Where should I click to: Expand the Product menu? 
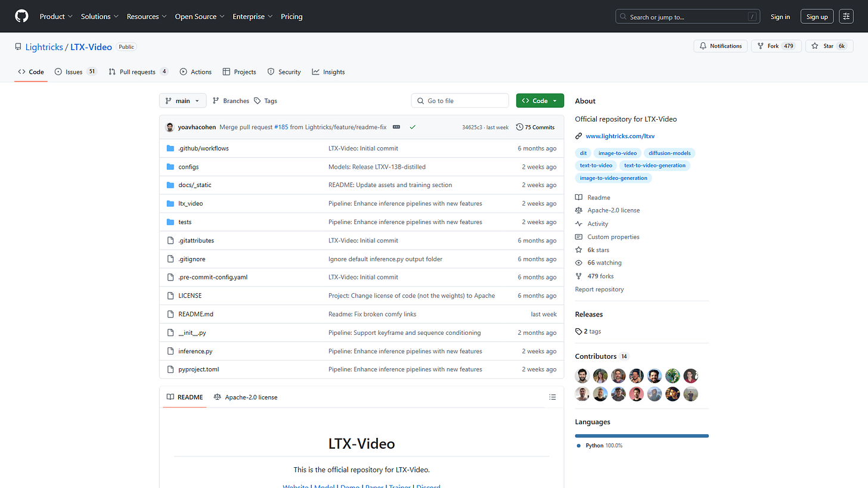point(56,17)
